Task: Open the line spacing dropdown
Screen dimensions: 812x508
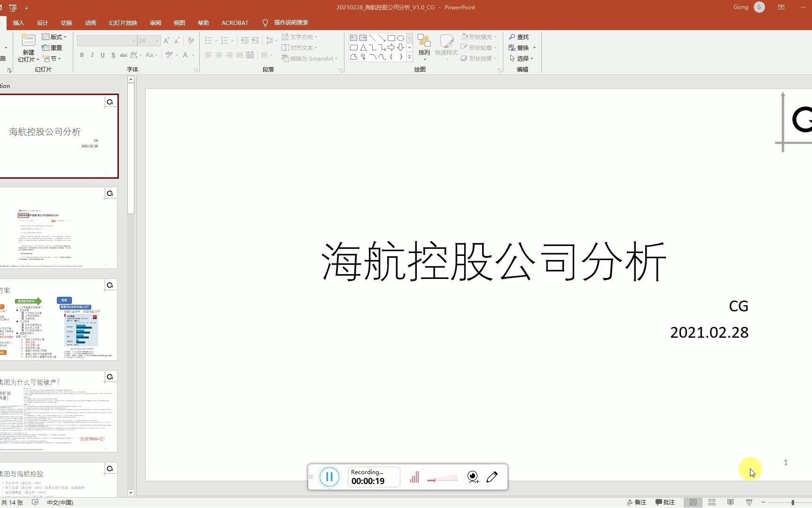Action: 272,41
